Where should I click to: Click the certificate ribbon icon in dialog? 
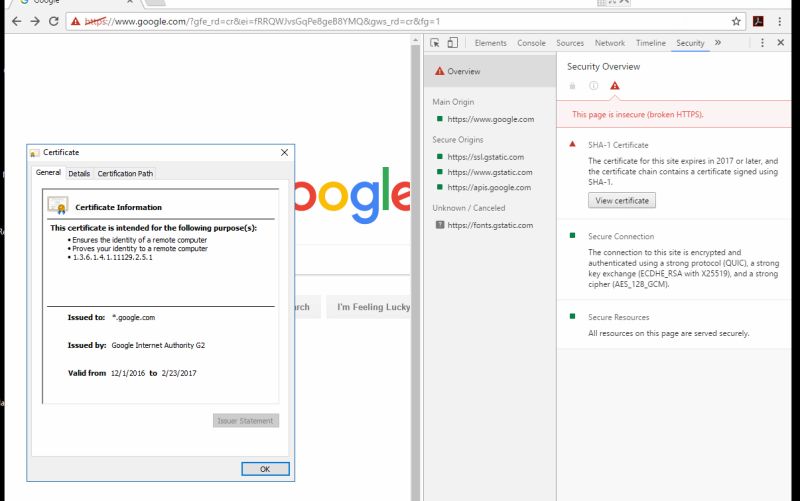coord(58,206)
